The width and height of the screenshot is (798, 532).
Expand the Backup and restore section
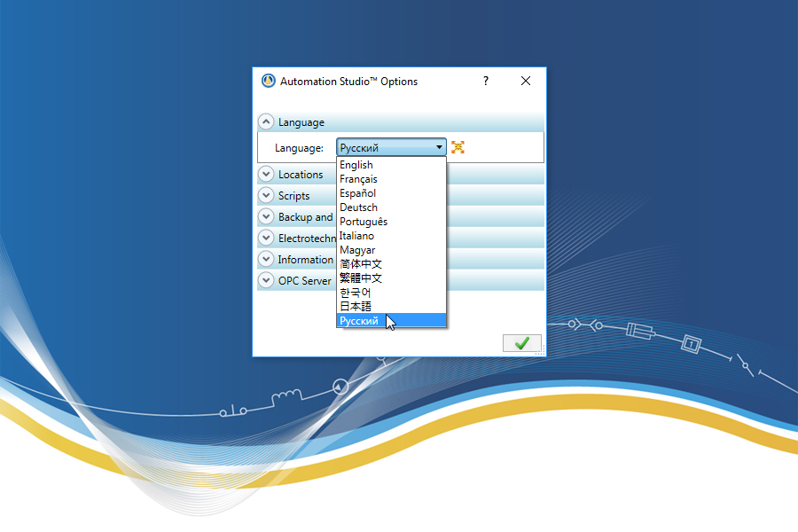point(266,217)
